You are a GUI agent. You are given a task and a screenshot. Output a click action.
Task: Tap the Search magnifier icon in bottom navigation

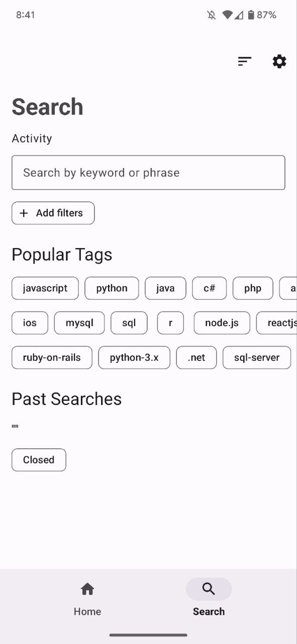click(x=209, y=589)
